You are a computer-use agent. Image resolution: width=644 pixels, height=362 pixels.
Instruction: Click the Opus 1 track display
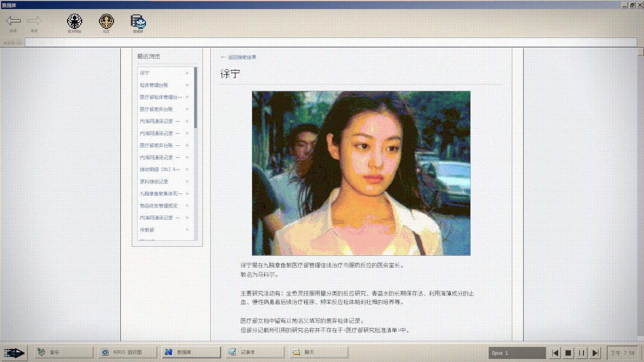tap(517, 353)
